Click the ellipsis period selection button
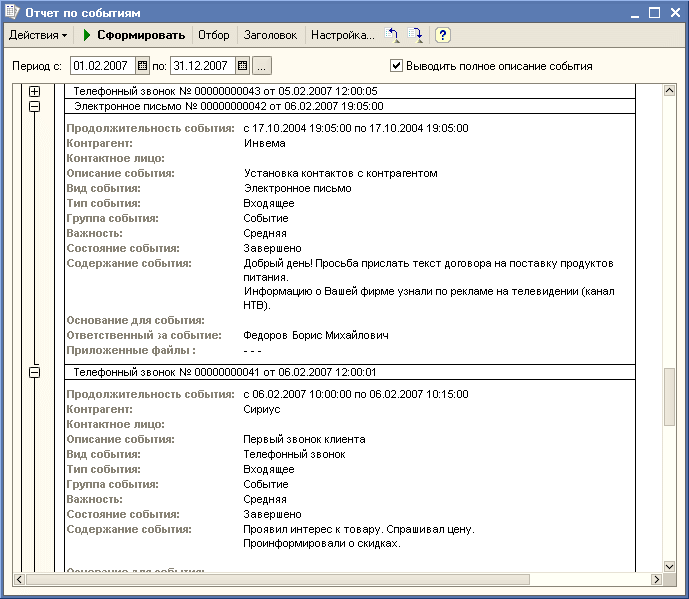Image resolution: width=689 pixels, height=599 pixels. [x=262, y=66]
